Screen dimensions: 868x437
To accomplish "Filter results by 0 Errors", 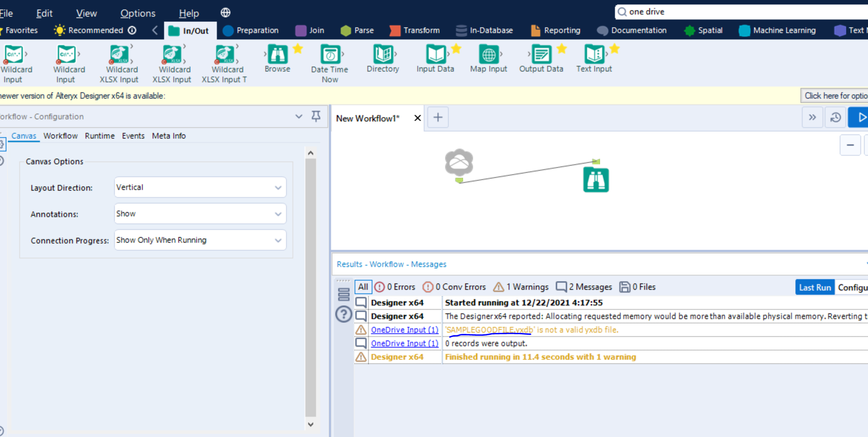I will [x=395, y=287].
